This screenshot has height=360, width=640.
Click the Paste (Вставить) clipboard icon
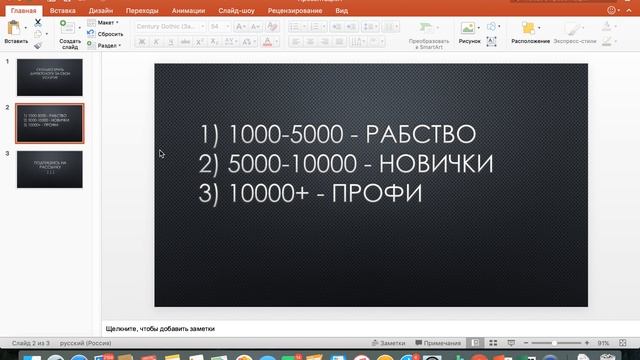(13, 28)
